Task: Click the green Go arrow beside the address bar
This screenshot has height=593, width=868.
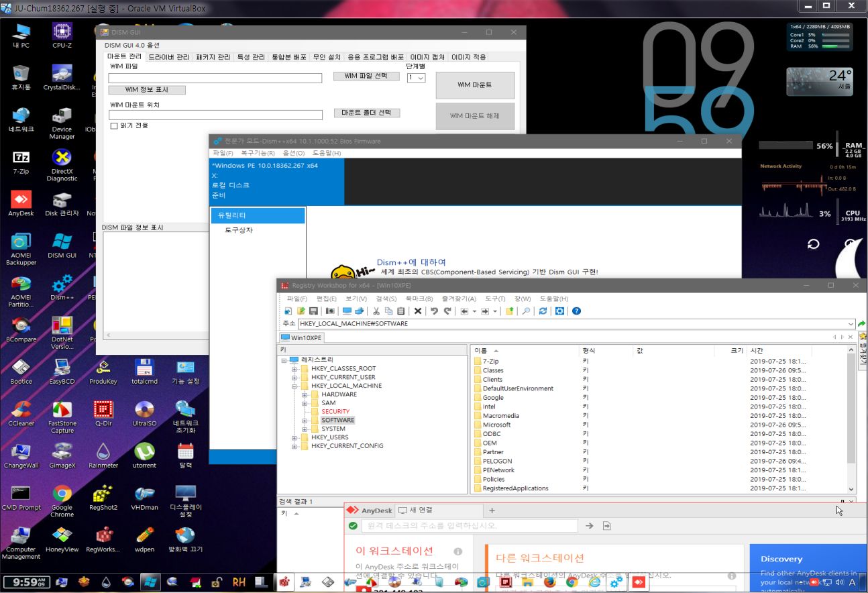Action: (862, 323)
